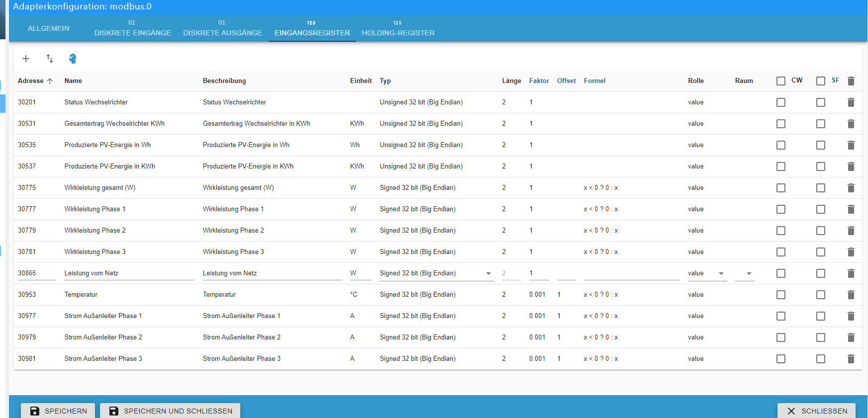Remove the Wirkleistung Phase 2 row
The image size is (868, 418).
point(851,231)
